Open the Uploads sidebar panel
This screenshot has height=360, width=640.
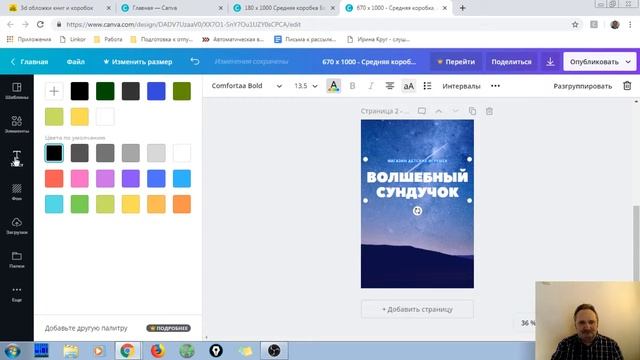click(17, 226)
